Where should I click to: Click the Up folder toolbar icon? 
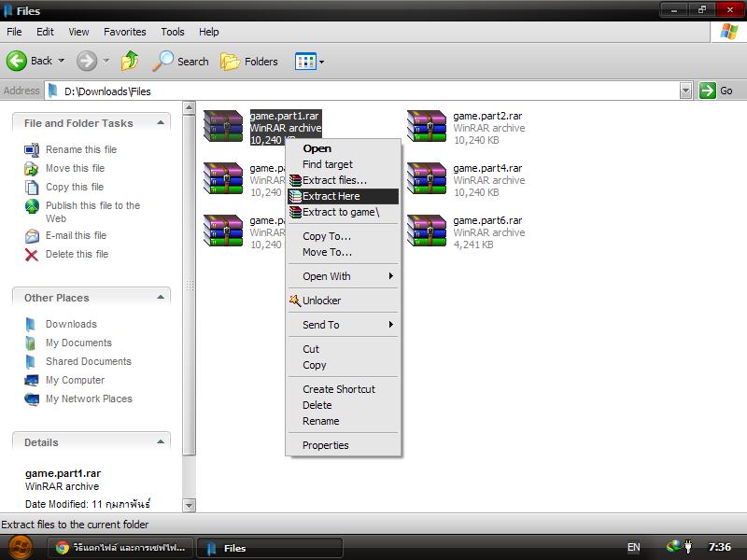[x=130, y=61]
